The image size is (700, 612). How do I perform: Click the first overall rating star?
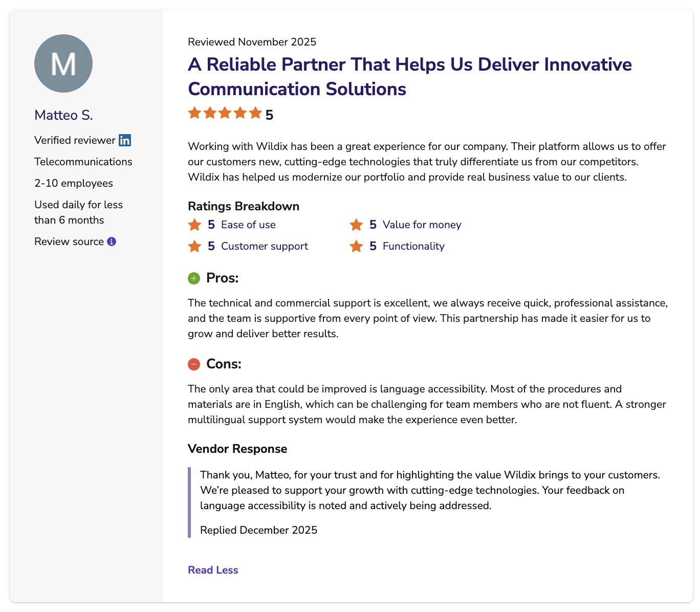(x=194, y=113)
